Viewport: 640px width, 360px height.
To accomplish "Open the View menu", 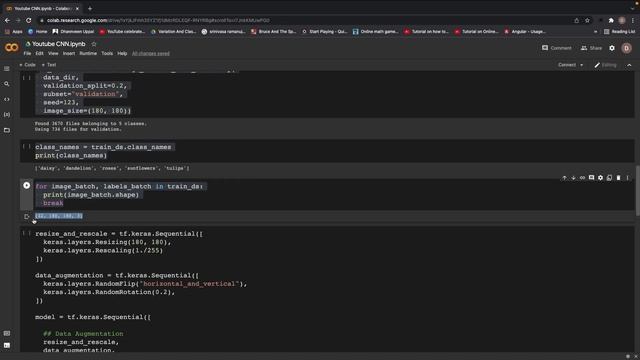I will click(x=53, y=53).
